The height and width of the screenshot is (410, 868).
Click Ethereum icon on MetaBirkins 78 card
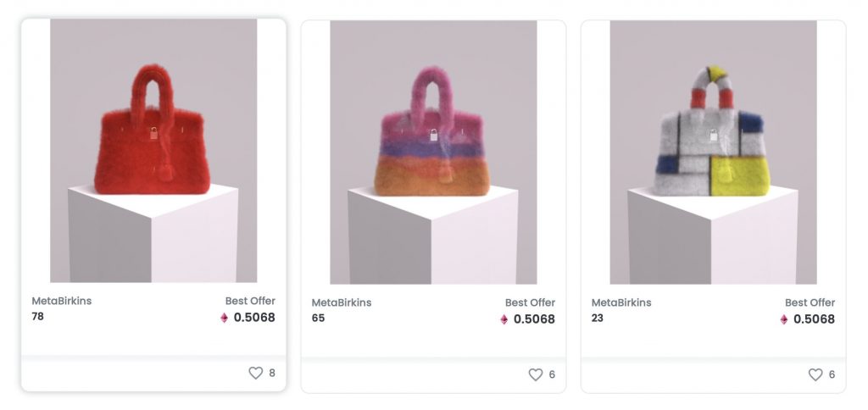tap(225, 318)
